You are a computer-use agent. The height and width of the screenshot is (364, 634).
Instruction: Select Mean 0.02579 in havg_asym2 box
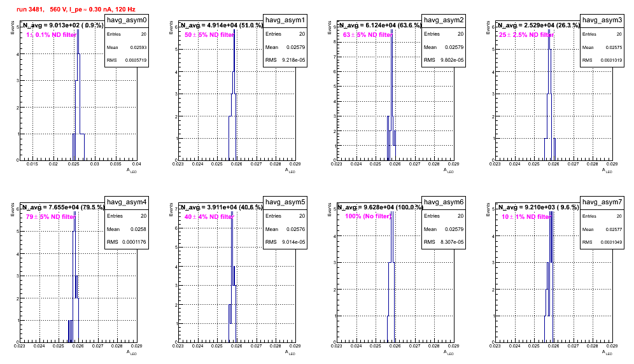pyautogui.click(x=454, y=47)
